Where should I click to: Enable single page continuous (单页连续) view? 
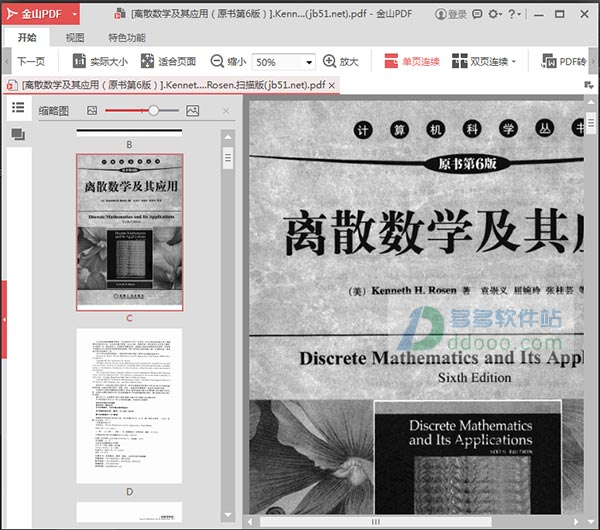(x=407, y=61)
